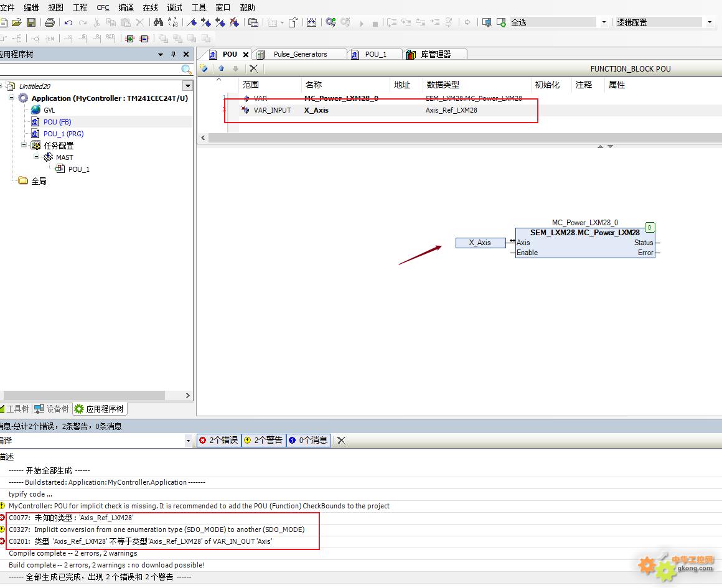Open the 全选 dropdown in toolbar

[x=603, y=22]
